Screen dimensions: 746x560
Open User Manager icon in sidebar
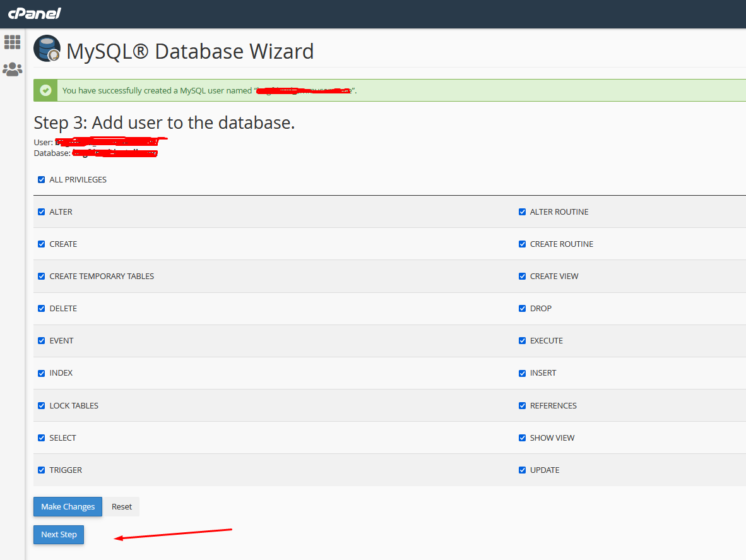pyautogui.click(x=13, y=69)
